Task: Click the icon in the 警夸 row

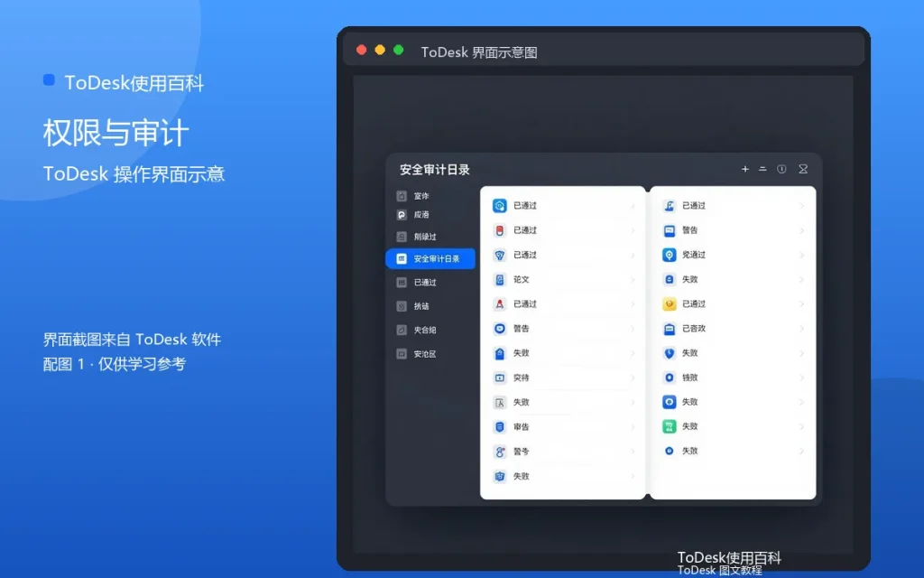Action: (x=500, y=452)
